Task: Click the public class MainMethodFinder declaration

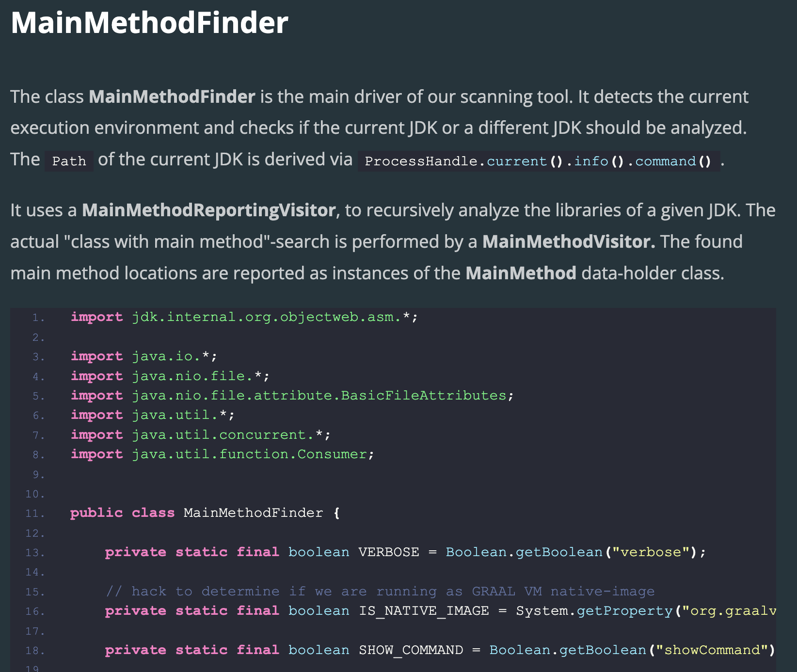Action: (205, 513)
